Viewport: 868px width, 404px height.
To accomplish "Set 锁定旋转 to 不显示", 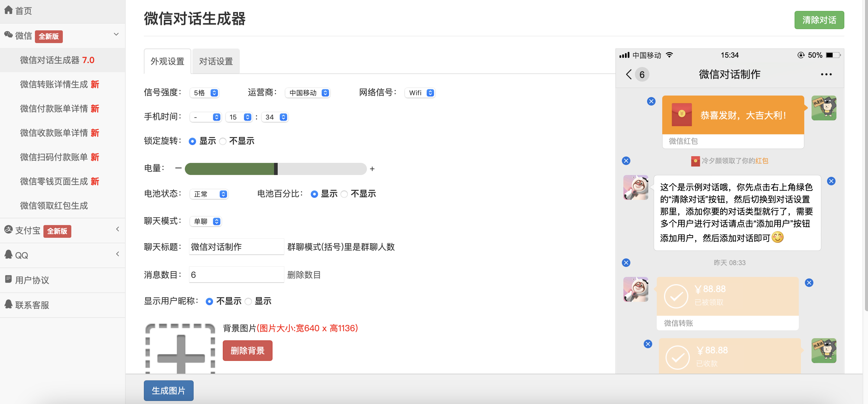I will [x=223, y=141].
